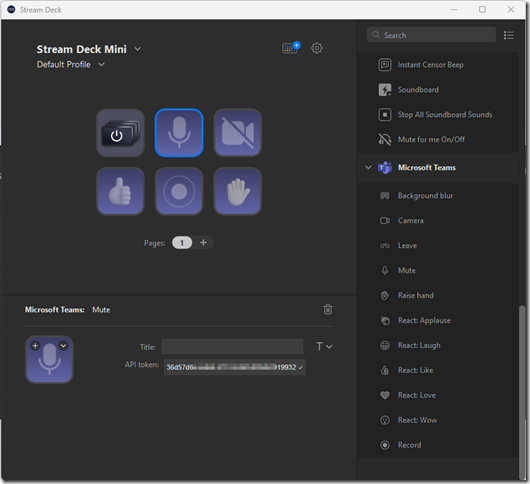The width and height of the screenshot is (530, 484).
Task: Focus the Search actions box
Action: tap(431, 35)
